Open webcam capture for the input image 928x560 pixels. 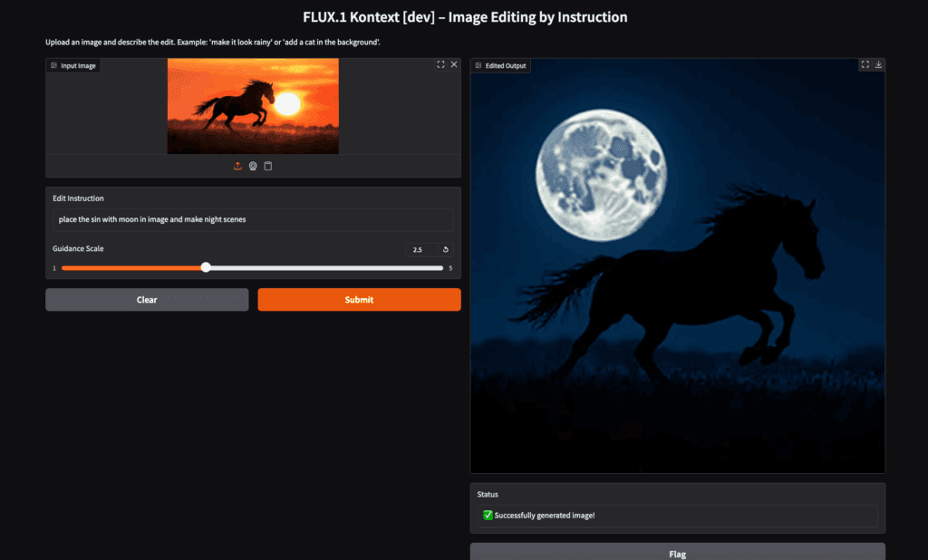click(253, 166)
